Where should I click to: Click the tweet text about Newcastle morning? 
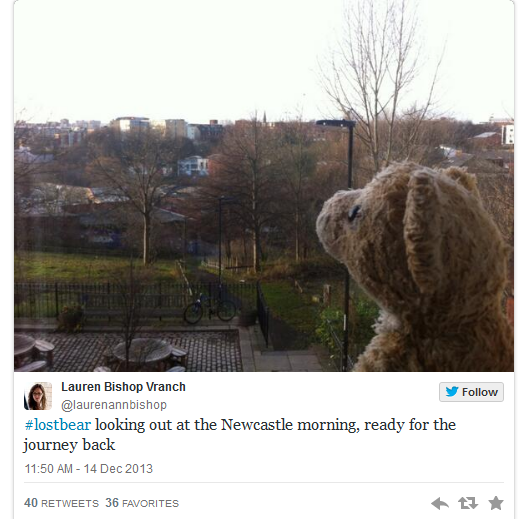point(240,434)
